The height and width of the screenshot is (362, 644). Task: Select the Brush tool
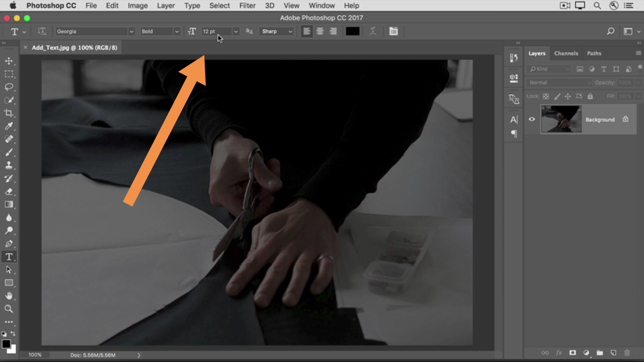9,152
